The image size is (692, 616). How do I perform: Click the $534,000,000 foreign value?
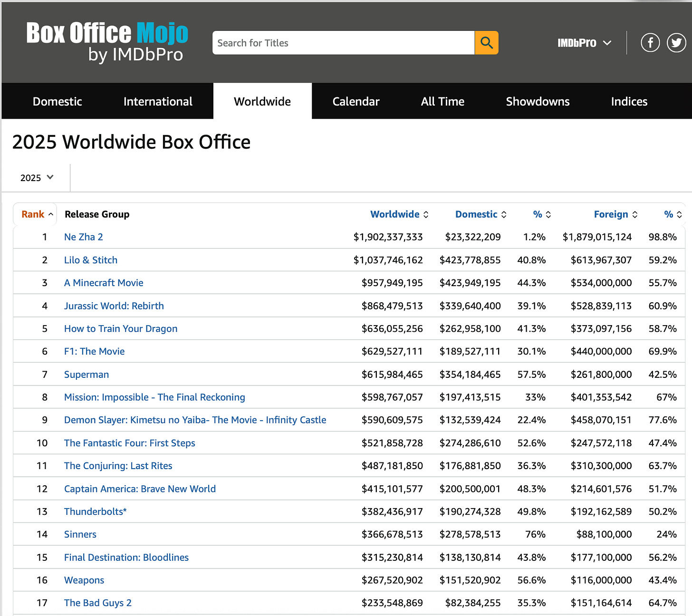(601, 283)
